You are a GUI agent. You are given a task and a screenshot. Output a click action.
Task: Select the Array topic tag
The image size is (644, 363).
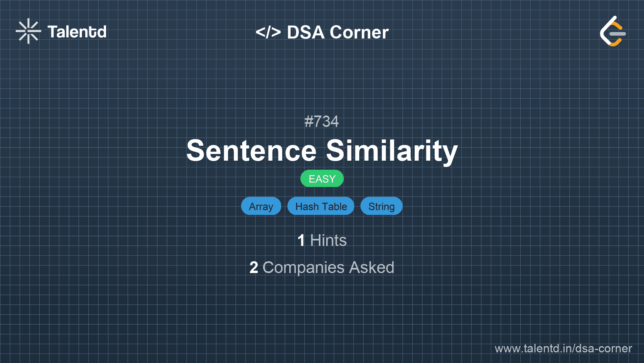click(x=261, y=206)
